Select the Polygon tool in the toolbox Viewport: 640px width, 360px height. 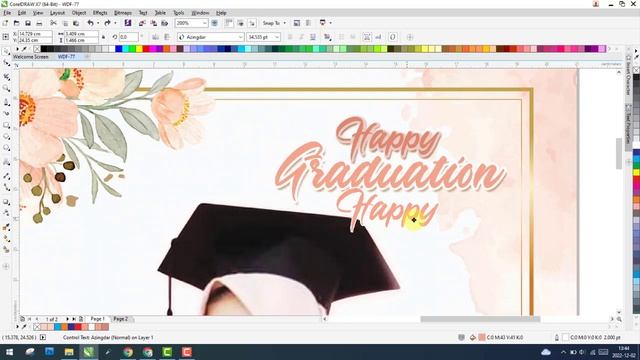point(6,148)
